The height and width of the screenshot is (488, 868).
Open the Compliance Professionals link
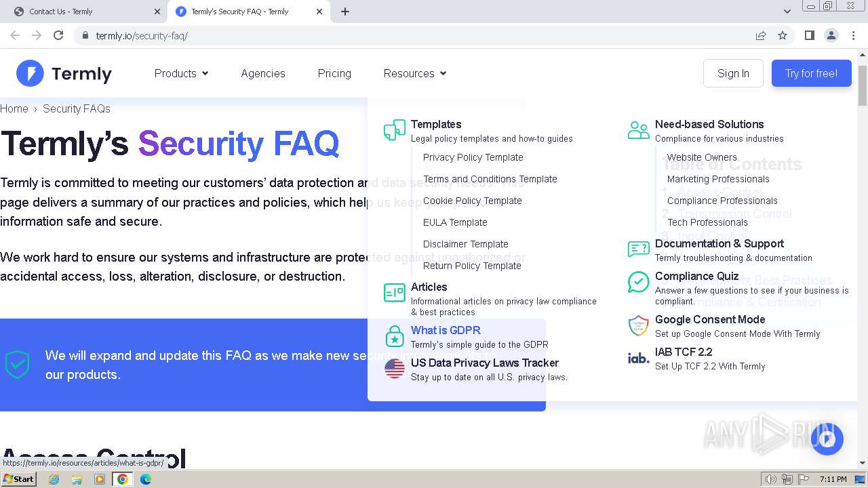[722, 201]
